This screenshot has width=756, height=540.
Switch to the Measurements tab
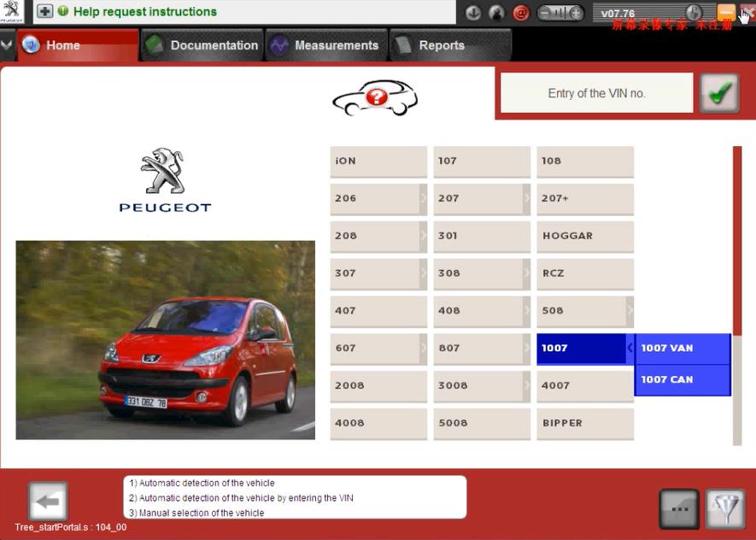[326, 44]
